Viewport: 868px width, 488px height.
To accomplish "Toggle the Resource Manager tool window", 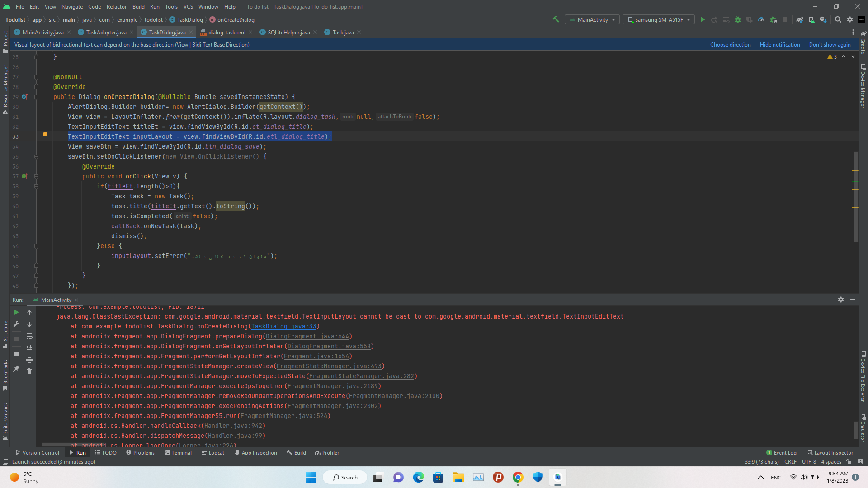I will tap(5, 89).
